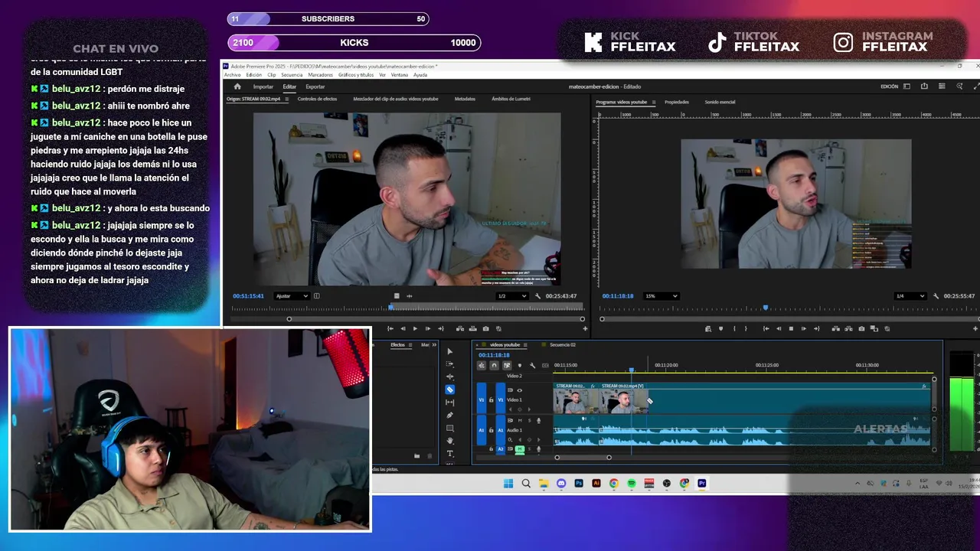This screenshot has width=980, height=551.
Task: Select the Slip tool
Action: pyautogui.click(x=449, y=403)
